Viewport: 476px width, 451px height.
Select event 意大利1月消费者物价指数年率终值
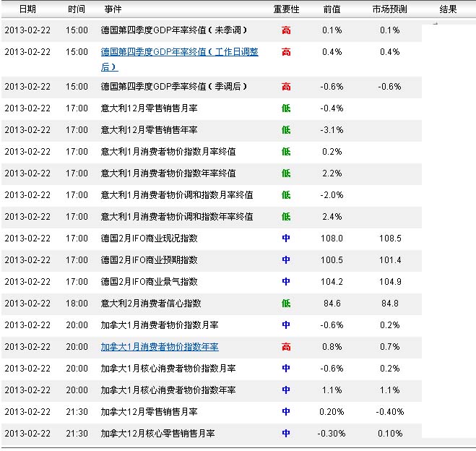coord(168,173)
